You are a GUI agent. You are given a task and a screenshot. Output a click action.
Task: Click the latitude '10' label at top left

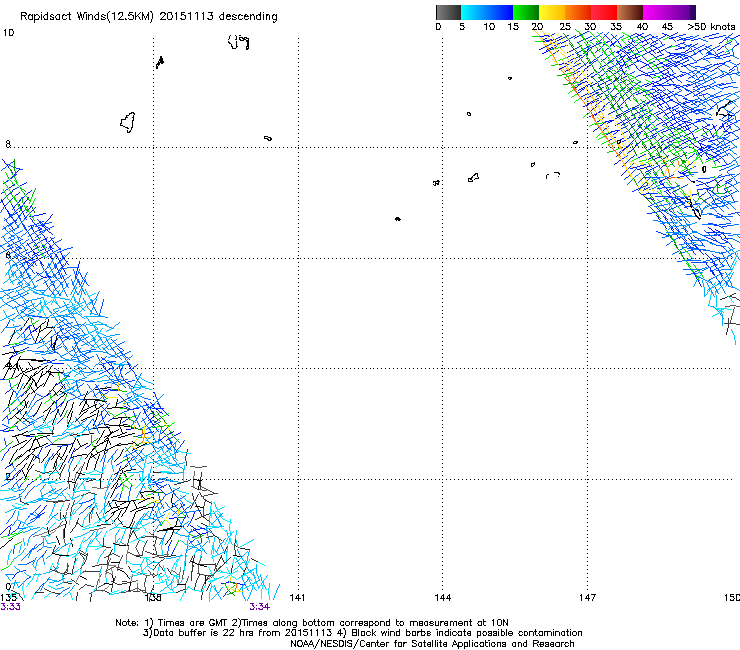click(x=8, y=33)
